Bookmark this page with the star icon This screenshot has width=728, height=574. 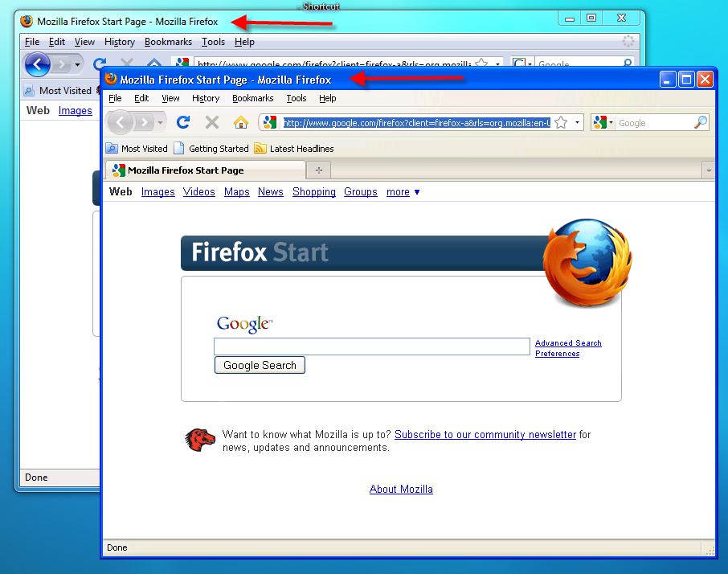pyautogui.click(x=561, y=122)
